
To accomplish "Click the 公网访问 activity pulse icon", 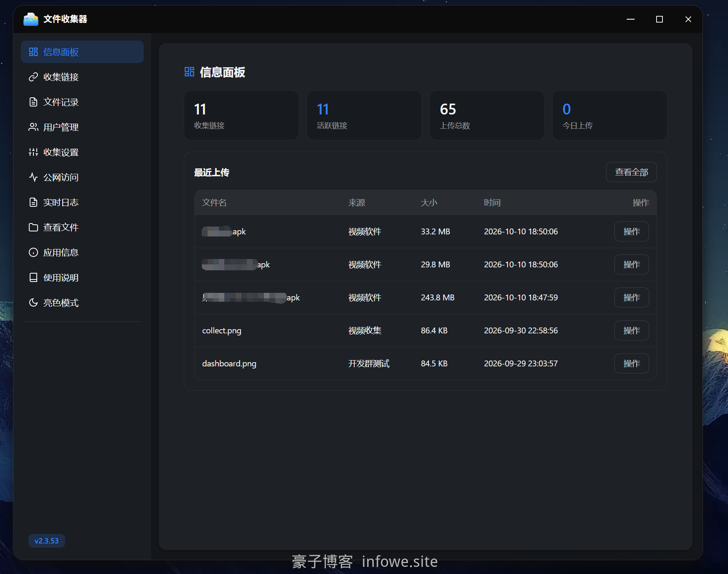I will [x=33, y=177].
